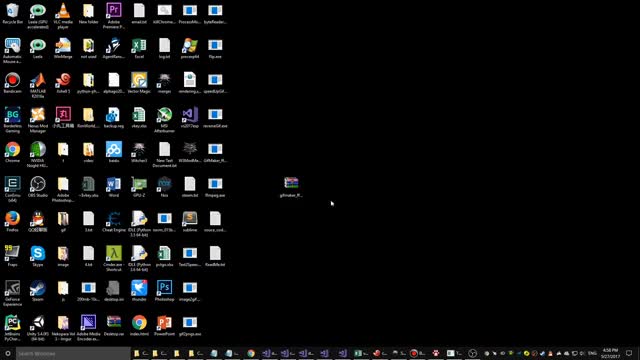This screenshot has height=360, width=640.
Task: Open the Excel taskbar window
Action: [x=361, y=353]
